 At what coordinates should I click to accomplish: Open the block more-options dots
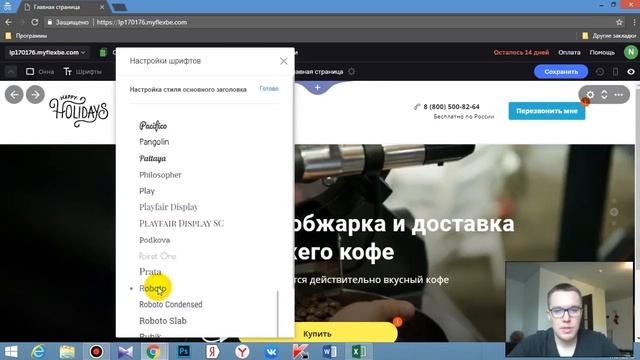619,95
